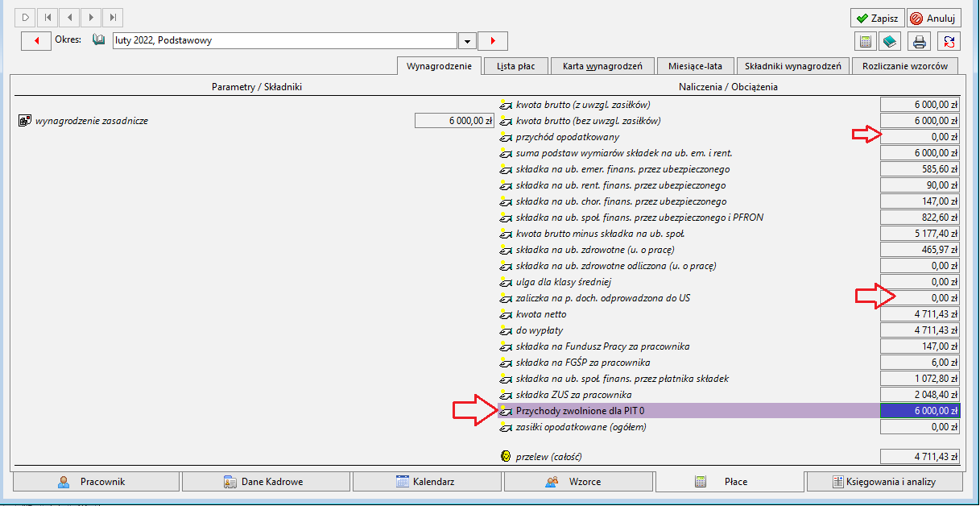Click the kwota netto 4 711,43 zł field

coord(920,314)
